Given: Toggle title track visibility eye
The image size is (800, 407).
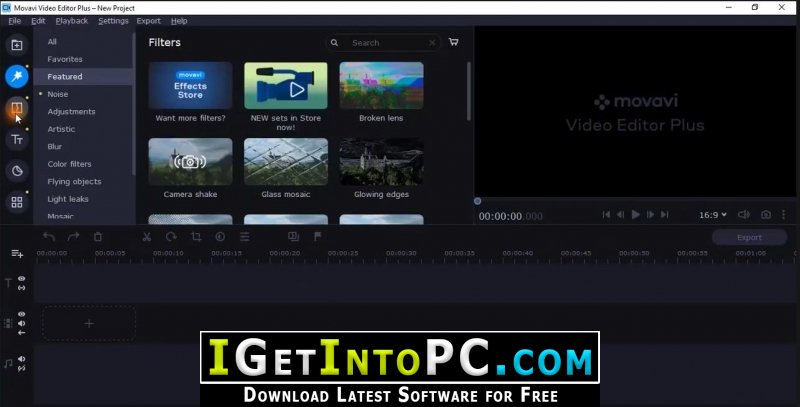Looking at the screenshot, I should (x=22, y=278).
